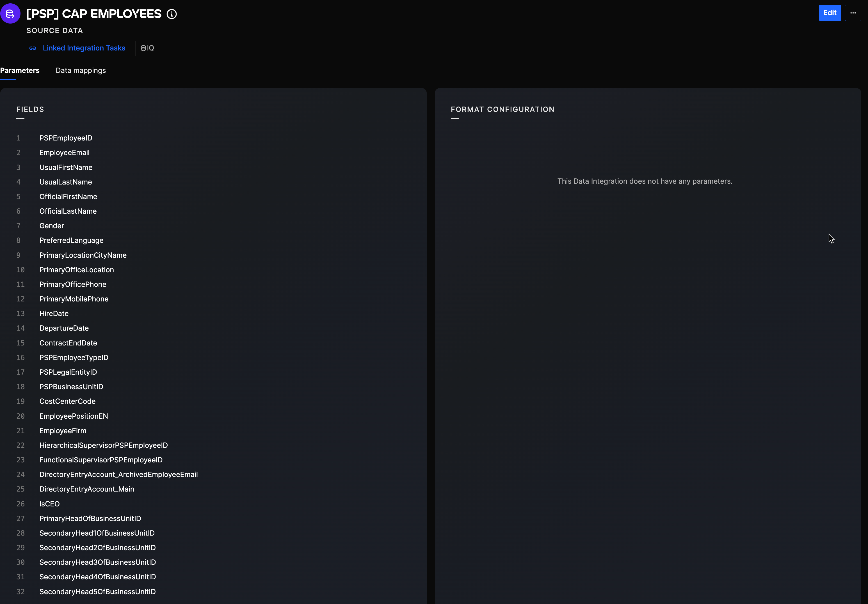Click the Gender field entry
The width and height of the screenshot is (868, 604).
(52, 226)
